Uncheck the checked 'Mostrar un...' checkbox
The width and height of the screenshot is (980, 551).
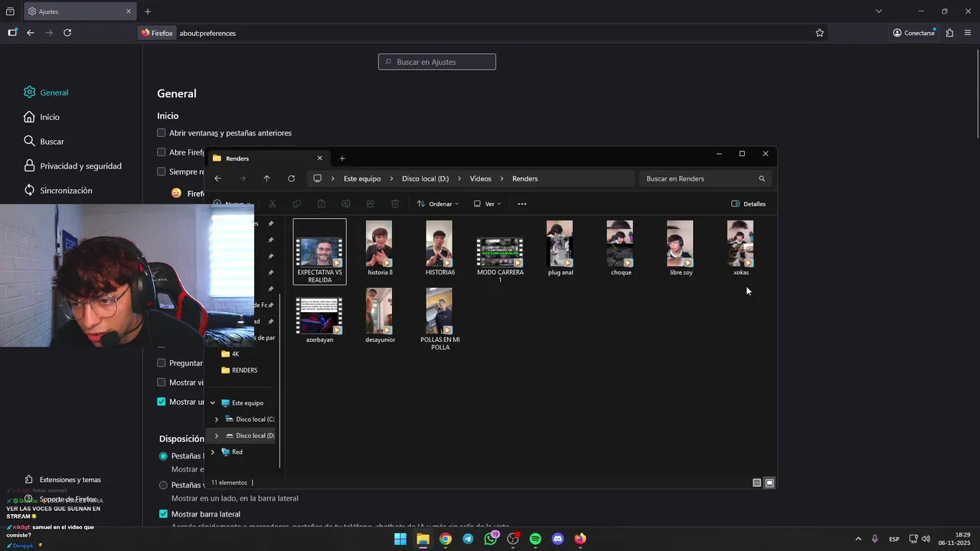[x=161, y=402]
